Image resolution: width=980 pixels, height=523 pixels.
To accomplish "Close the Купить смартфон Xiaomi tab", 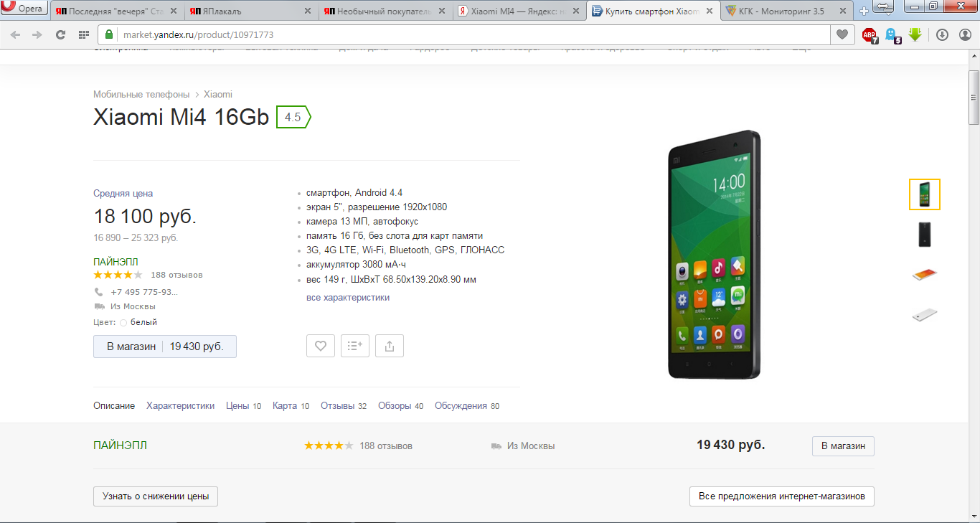I will [x=710, y=11].
